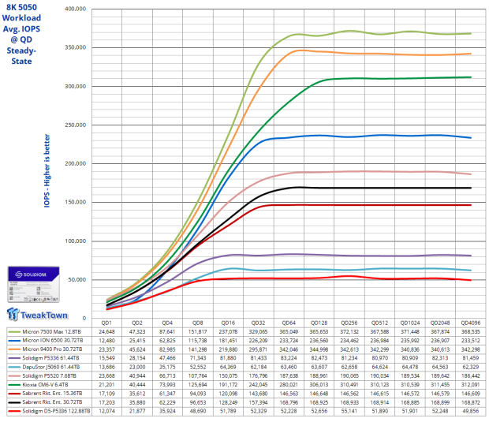Click the 200,000 y-axis label

pyautogui.click(x=75, y=163)
